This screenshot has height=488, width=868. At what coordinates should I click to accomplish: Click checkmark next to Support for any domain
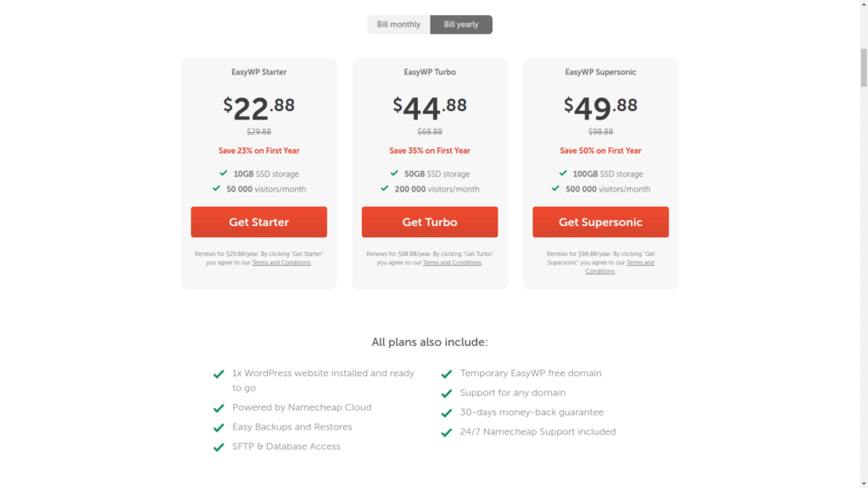447,394
